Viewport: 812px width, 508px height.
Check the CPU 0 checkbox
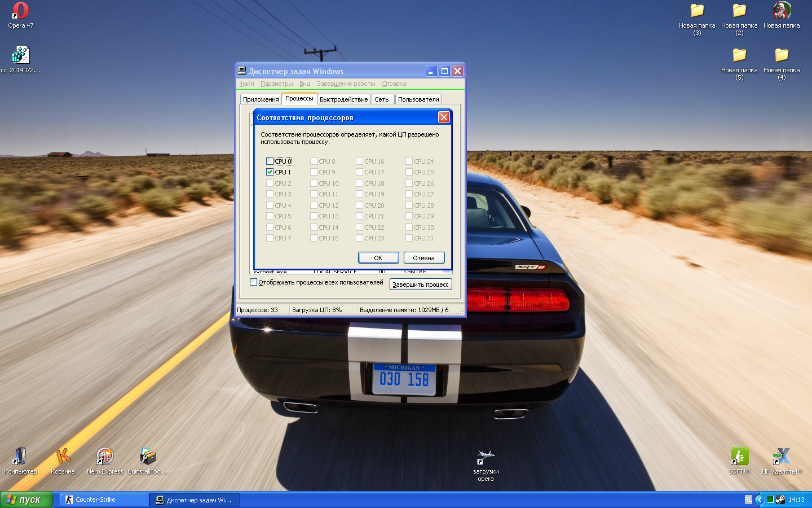tap(270, 161)
